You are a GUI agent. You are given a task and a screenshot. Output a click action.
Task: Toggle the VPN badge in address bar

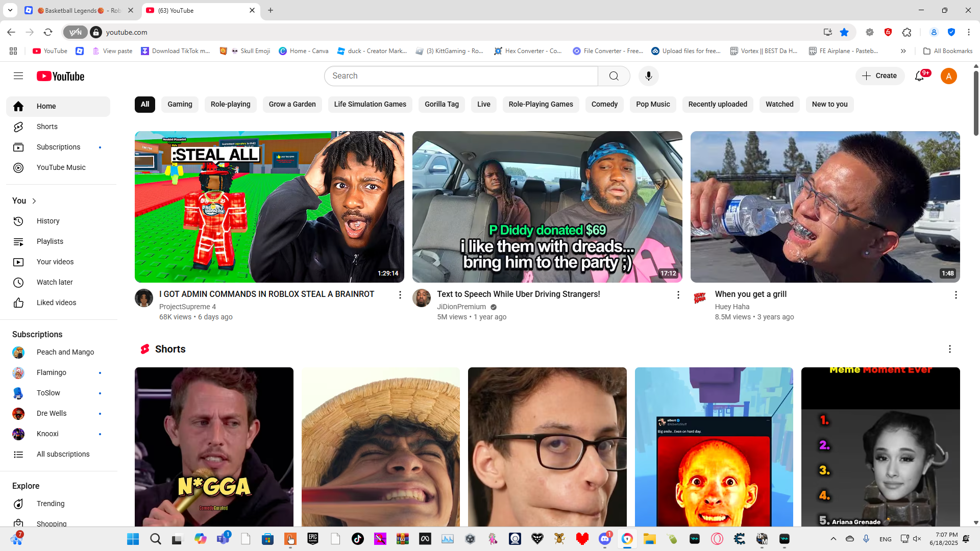tap(75, 32)
